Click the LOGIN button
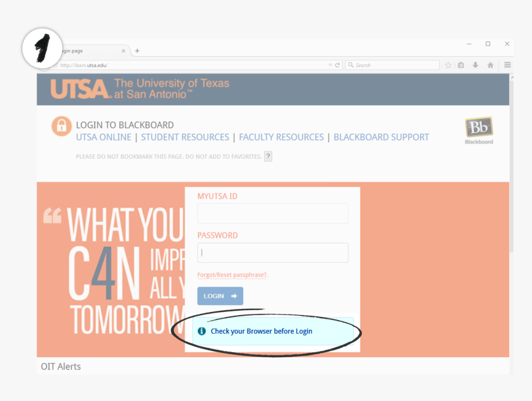The height and width of the screenshot is (401, 532). pos(220,296)
